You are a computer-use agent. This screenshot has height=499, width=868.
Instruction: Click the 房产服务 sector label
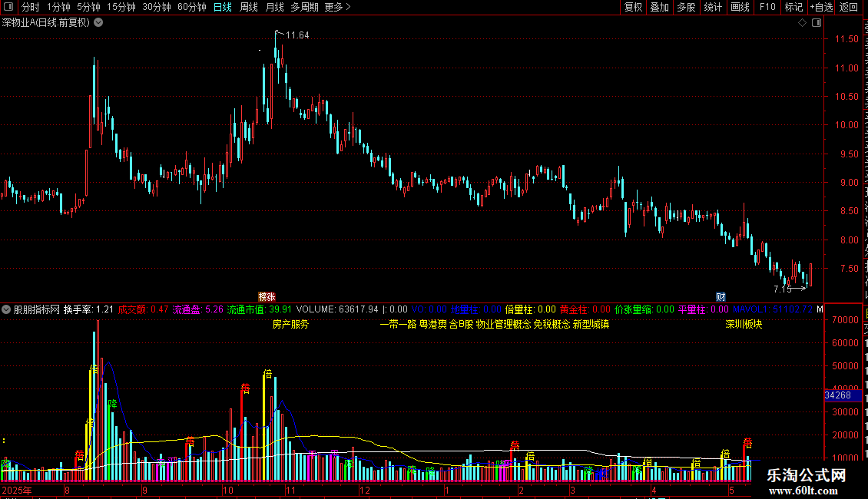[x=290, y=324]
